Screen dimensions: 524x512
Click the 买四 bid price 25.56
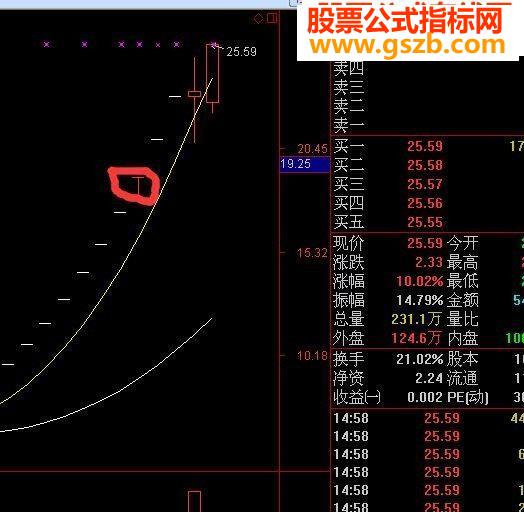pyautogui.click(x=425, y=203)
